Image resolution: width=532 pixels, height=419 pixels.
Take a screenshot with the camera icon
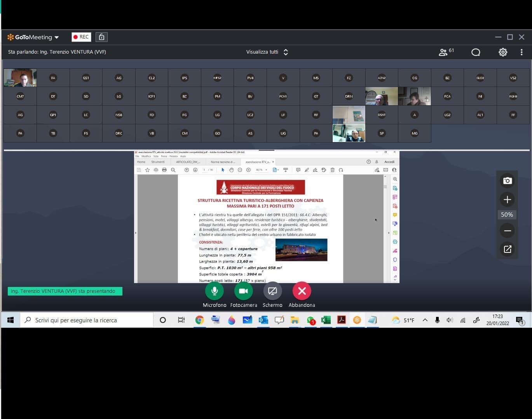pyautogui.click(x=507, y=181)
